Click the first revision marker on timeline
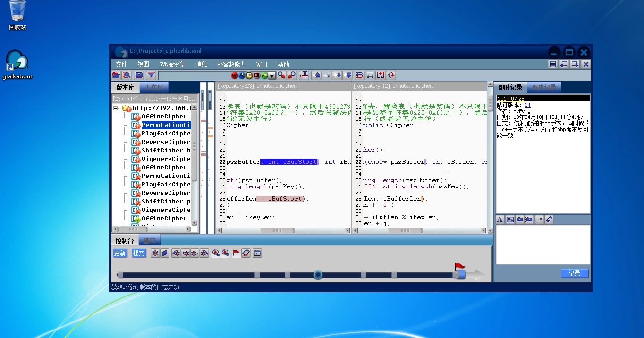The width and height of the screenshot is (644, 338). [120, 275]
